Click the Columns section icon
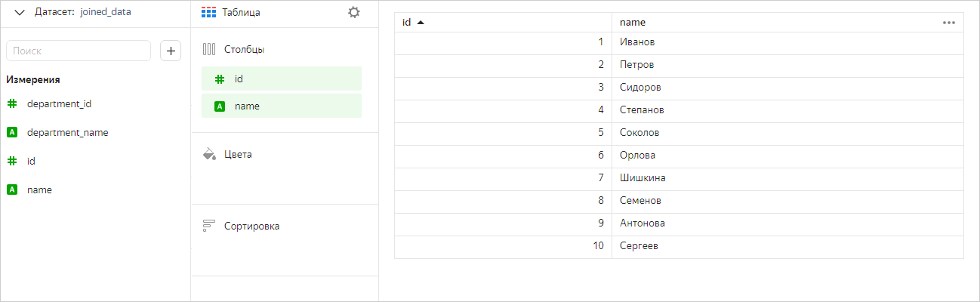The width and height of the screenshot is (980, 302). coord(210,49)
